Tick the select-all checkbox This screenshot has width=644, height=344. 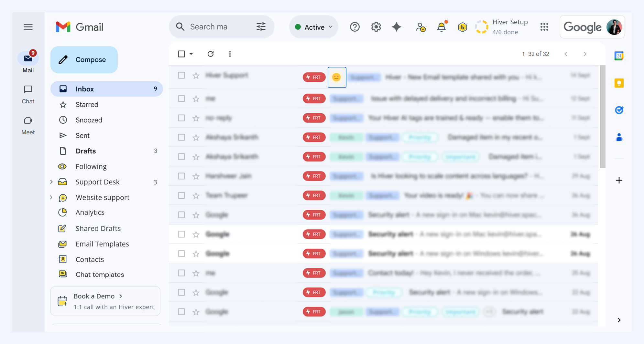pos(181,54)
